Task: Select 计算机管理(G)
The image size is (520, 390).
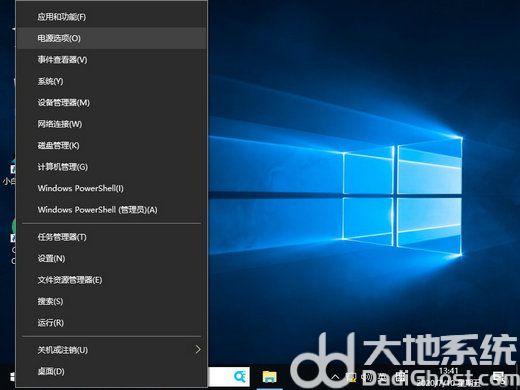Action: (x=112, y=167)
